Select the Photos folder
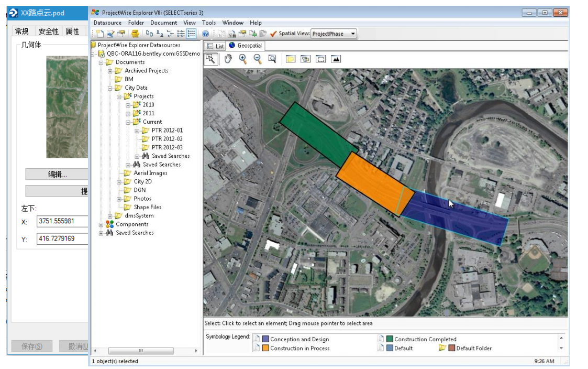 142,199
